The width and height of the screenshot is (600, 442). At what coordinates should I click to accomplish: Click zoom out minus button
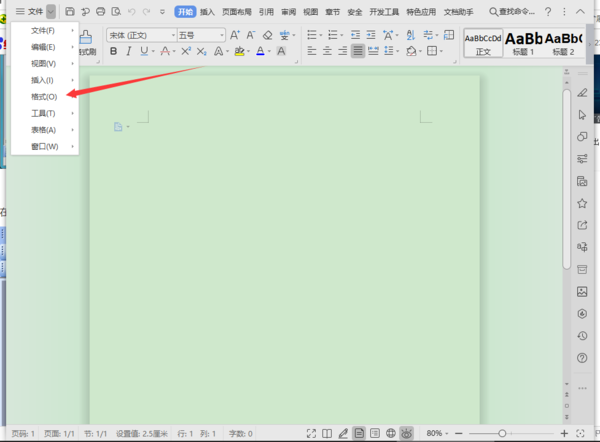pos(459,433)
